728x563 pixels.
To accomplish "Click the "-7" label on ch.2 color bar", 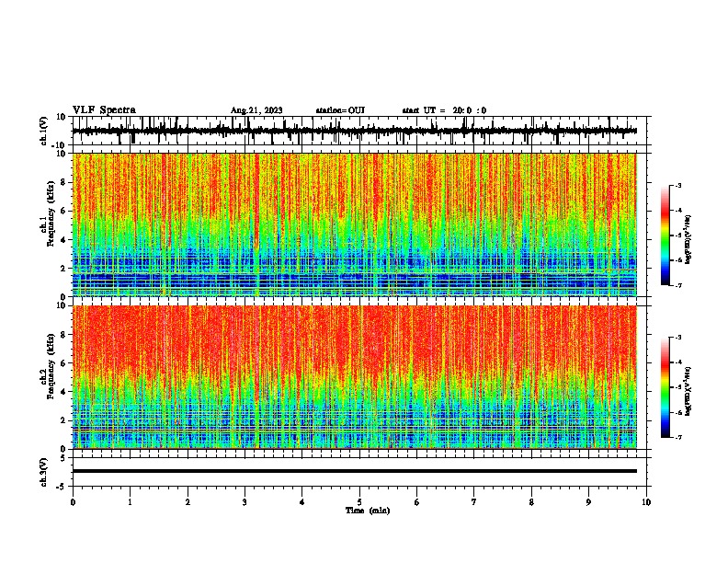I will (x=677, y=437).
